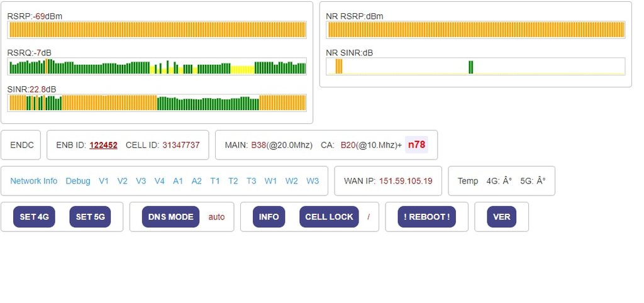This screenshot has width=644, height=303.
Task: Open the T3 link
Action: (252, 180)
